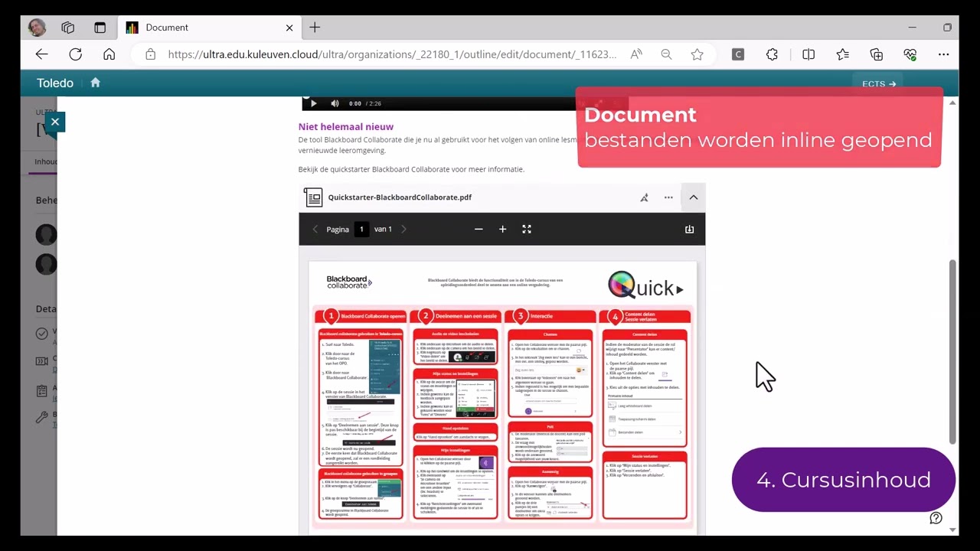The image size is (980, 551).
Task: Open Browser essentials heart icon
Action: point(910,54)
